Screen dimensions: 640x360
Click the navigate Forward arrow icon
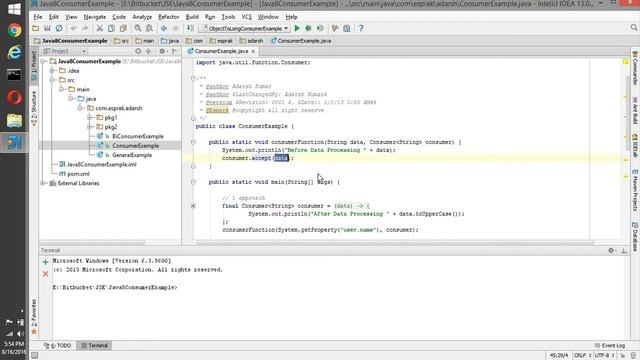[176, 29]
